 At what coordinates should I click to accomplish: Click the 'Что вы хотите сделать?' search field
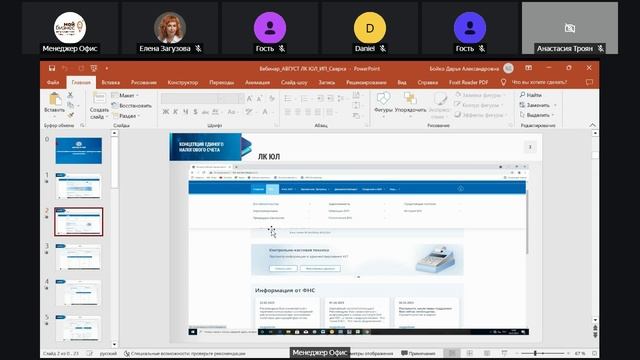[x=539, y=82]
